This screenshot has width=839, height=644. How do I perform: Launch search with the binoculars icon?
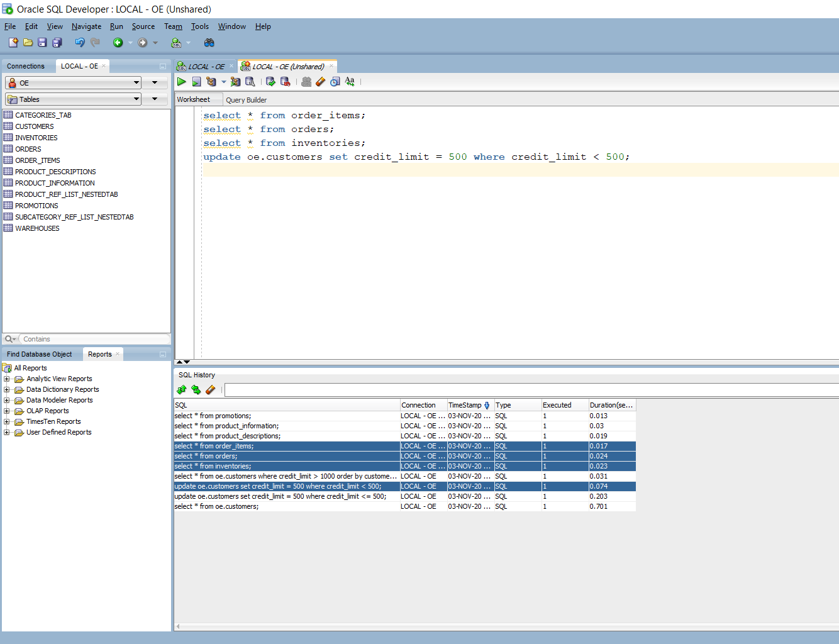[209, 42]
